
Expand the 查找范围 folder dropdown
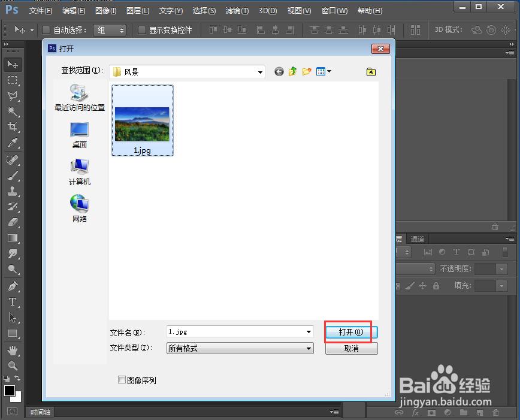(x=260, y=72)
